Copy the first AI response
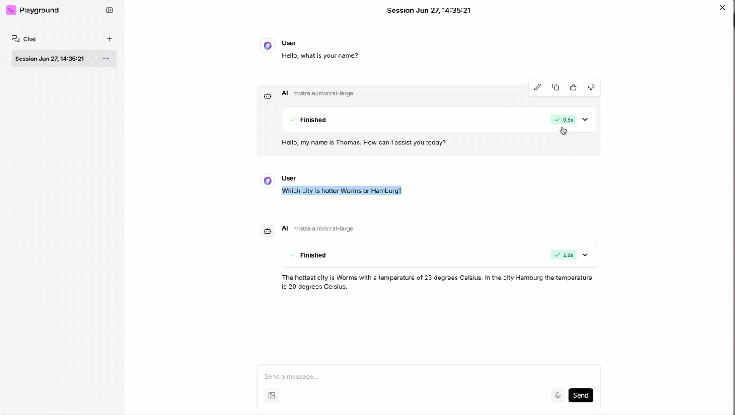 pyautogui.click(x=555, y=88)
